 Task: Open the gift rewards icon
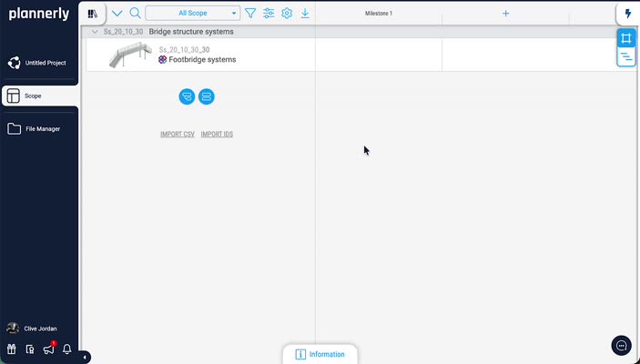click(x=12, y=349)
